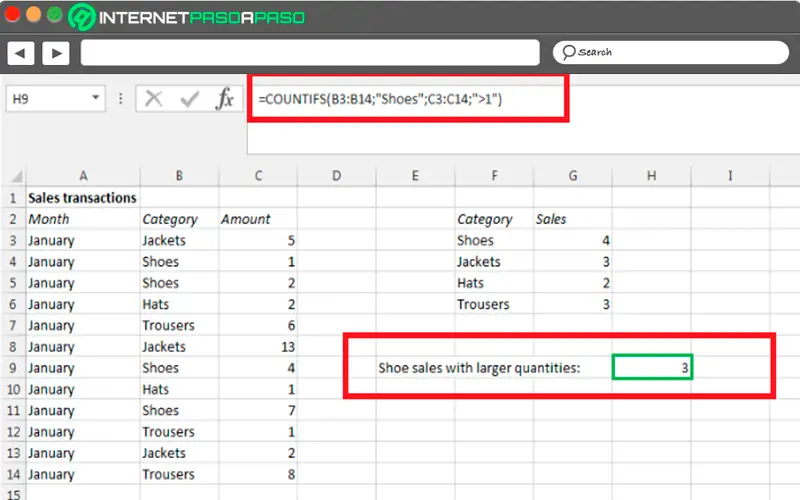800x500 pixels.
Task: Select cell A14 containing 'January'
Action: click(83, 474)
